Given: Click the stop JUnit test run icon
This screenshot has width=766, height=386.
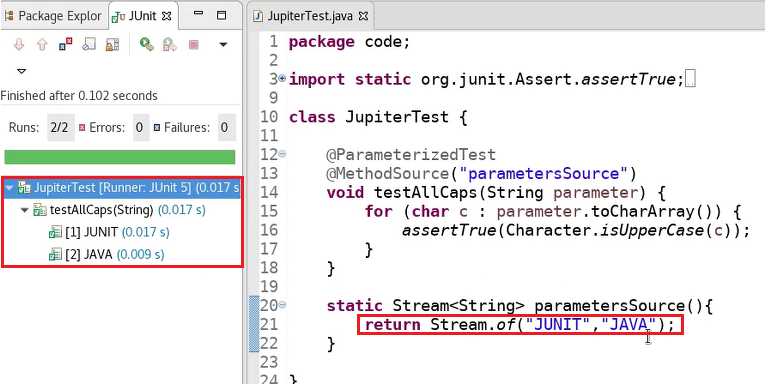Looking at the screenshot, I should 194,45.
